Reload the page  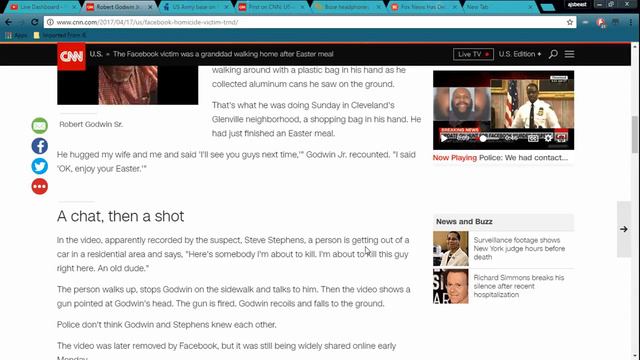click(x=34, y=22)
